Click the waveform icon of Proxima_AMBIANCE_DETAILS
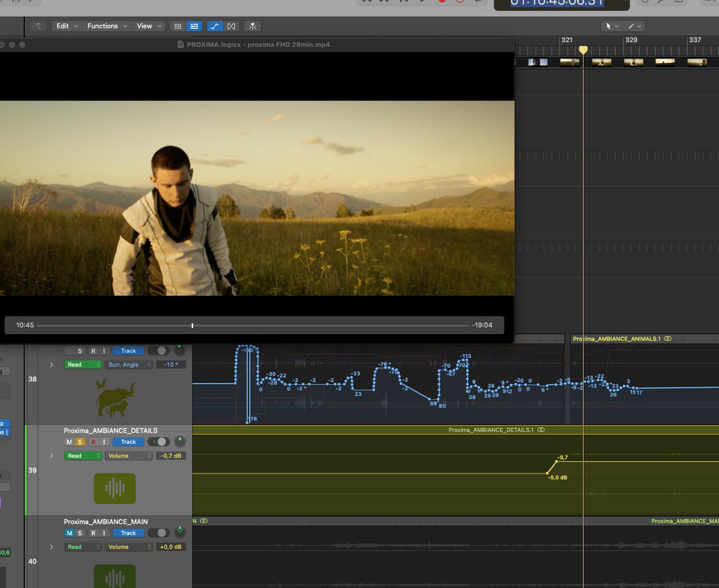 [x=115, y=488]
